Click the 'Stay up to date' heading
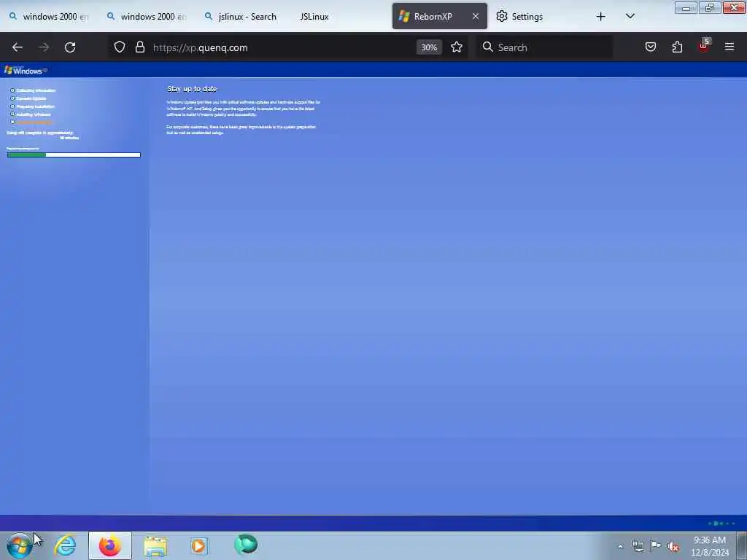Image resolution: width=747 pixels, height=560 pixels. point(192,89)
